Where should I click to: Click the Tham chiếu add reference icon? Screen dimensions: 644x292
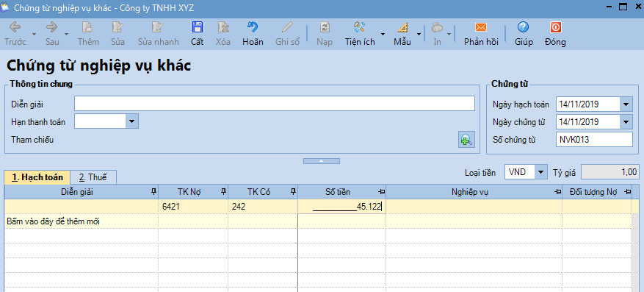[x=466, y=140]
